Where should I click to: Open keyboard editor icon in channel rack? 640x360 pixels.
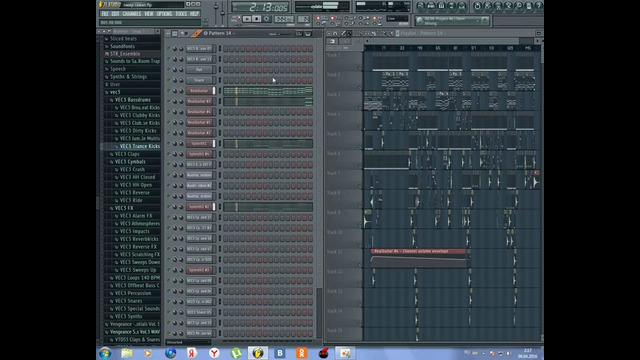tap(308, 33)
